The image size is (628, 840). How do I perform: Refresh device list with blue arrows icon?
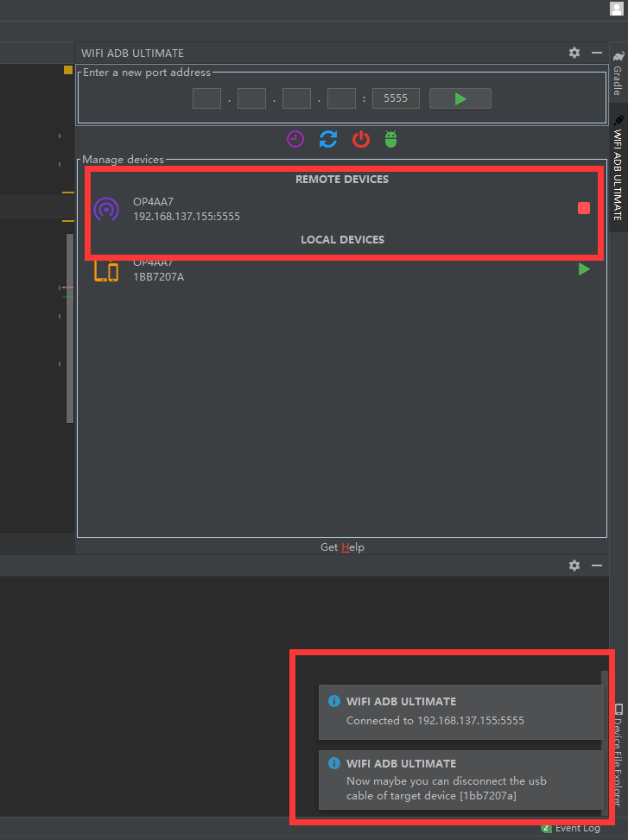[x=328, y=139]
